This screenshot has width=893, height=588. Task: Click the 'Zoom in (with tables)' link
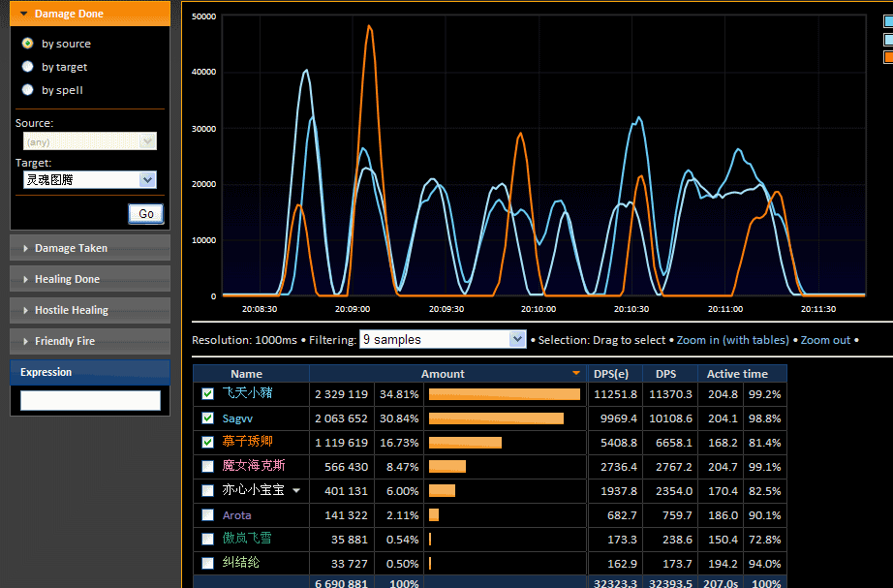pyautogui.click(x=732, y=340)
